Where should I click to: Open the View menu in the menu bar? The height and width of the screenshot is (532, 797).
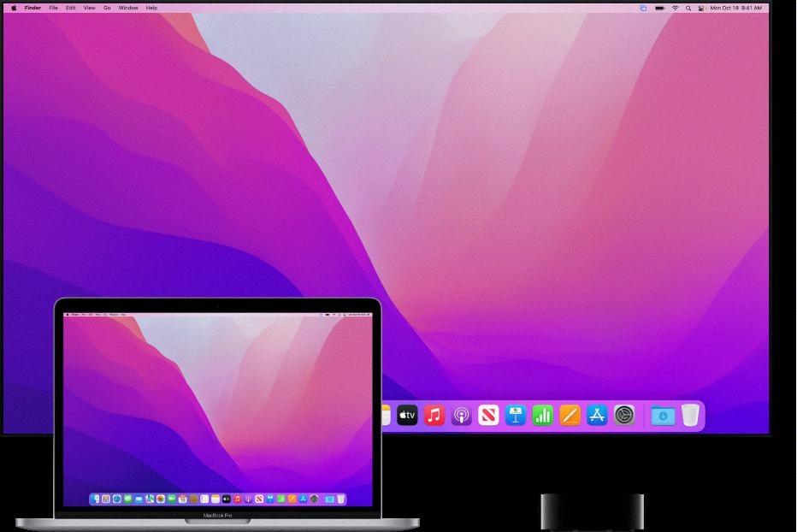coord(90,9)
